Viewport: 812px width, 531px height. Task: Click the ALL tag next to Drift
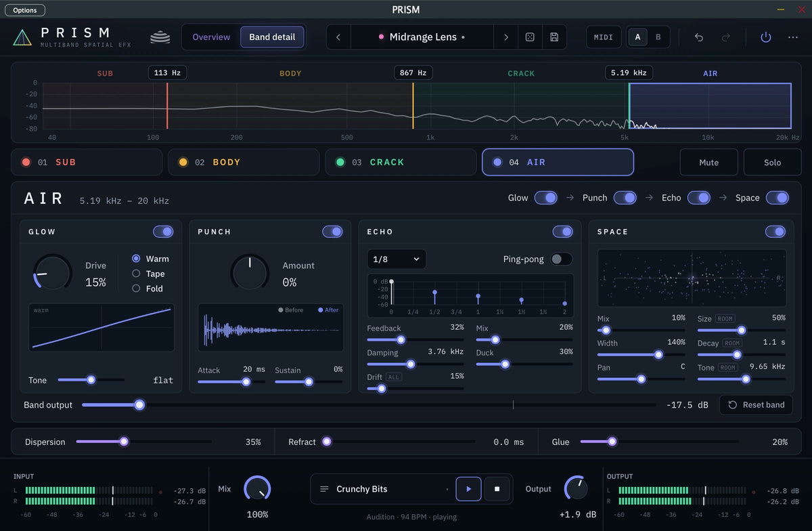(394, 377)
